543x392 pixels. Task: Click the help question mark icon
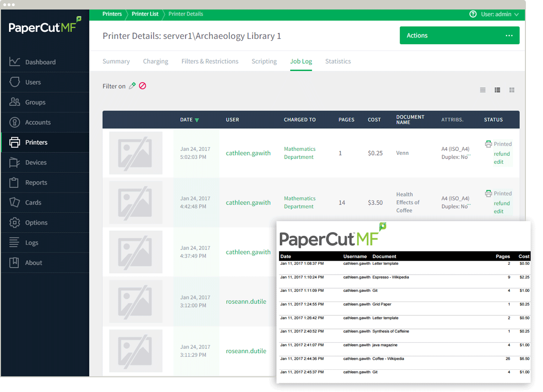point(473,14)
